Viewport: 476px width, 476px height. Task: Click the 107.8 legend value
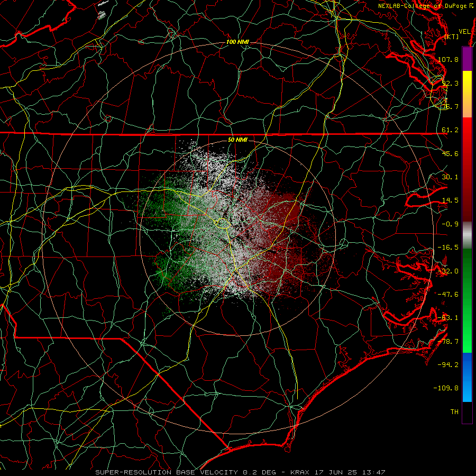pyautogui.click(x=448, y=59)
